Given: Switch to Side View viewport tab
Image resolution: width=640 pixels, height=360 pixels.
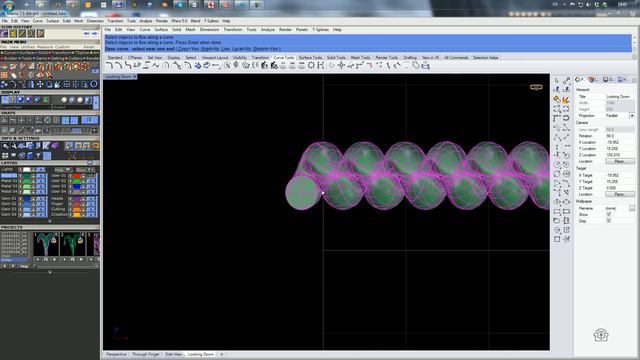Looking at the screenshot, I should coord(173,354).
